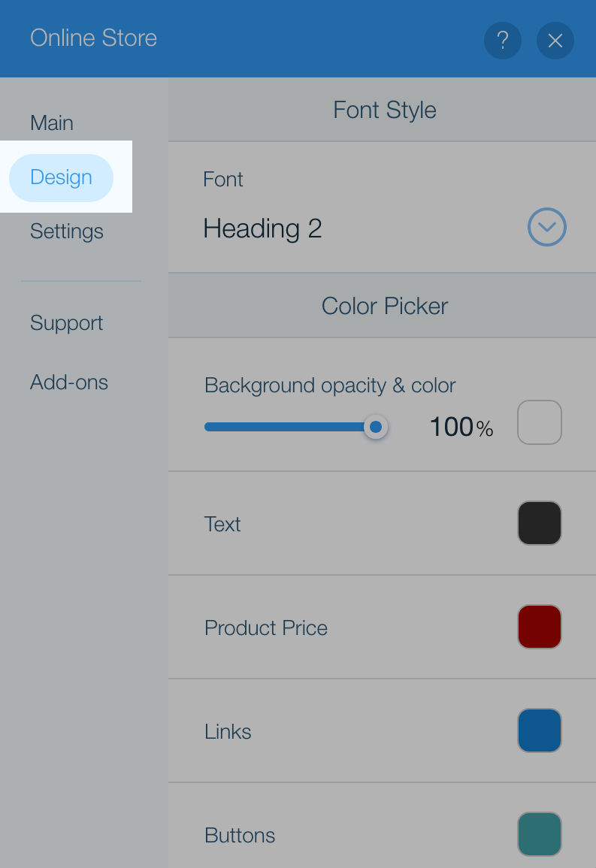Click the help question mark icon

(x=503, y=41)
